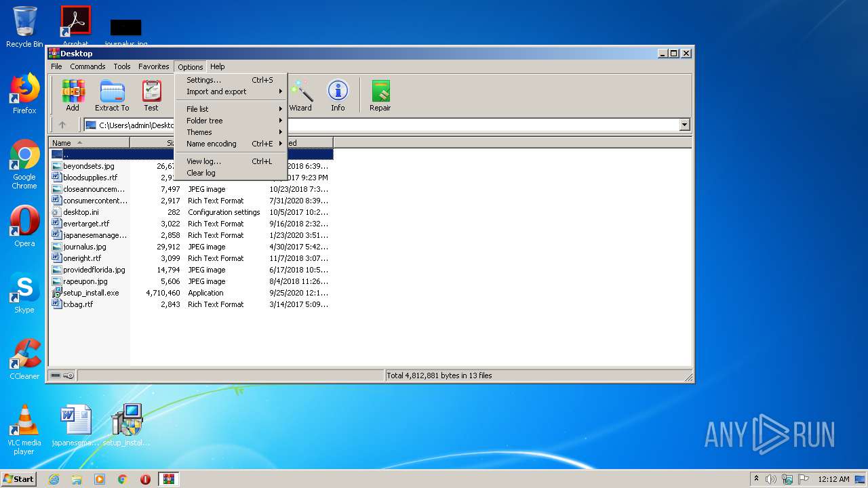Click the key password icon in status bar

pos(68,375)
